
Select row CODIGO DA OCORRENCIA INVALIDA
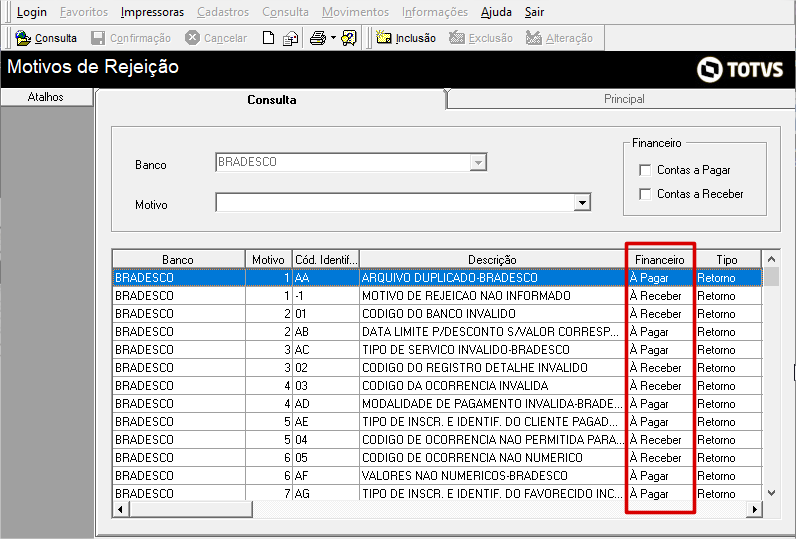click(x=437, y=386)
